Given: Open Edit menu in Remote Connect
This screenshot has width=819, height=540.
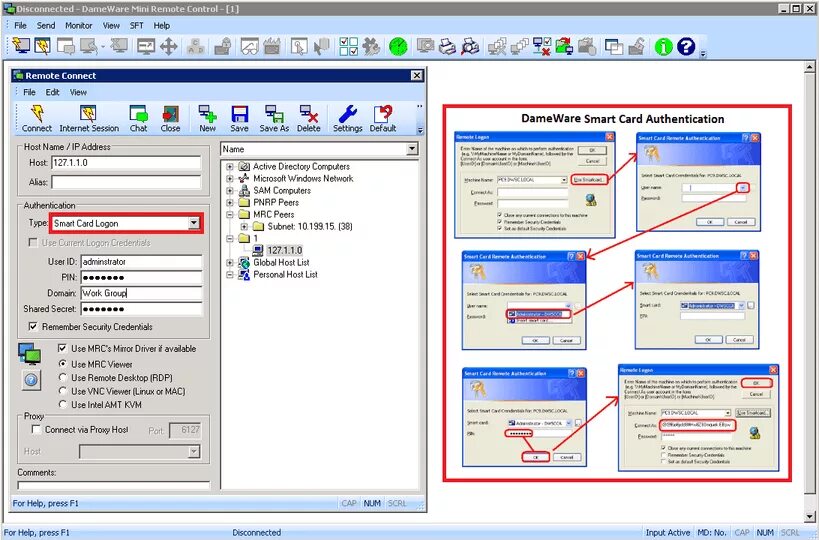Looking at the screenshot, I should [52, 92].
